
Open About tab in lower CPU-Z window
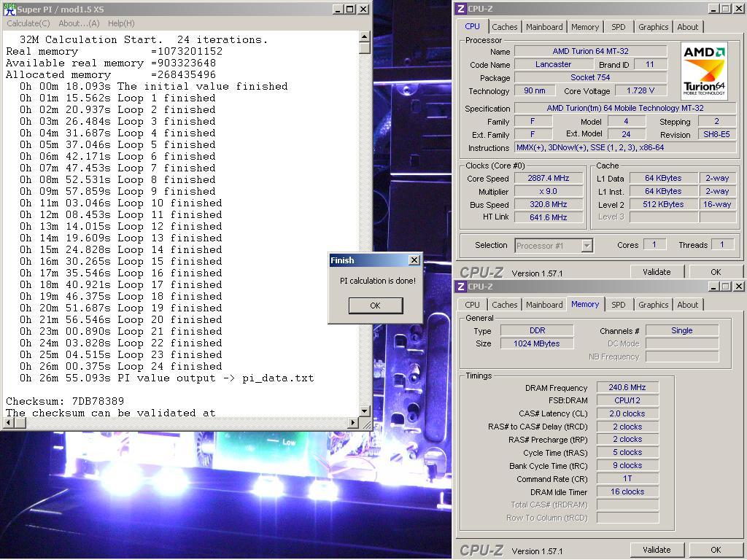click(687, 305)
